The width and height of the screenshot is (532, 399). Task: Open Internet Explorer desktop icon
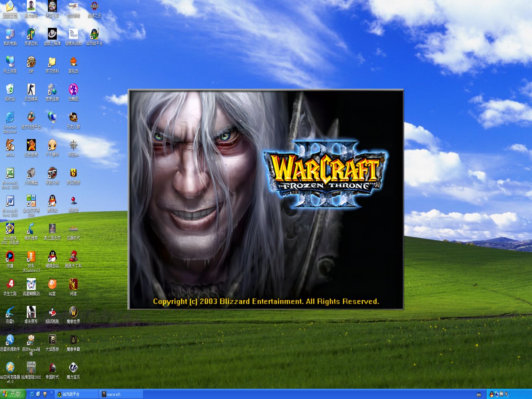(x=10, y=117)
